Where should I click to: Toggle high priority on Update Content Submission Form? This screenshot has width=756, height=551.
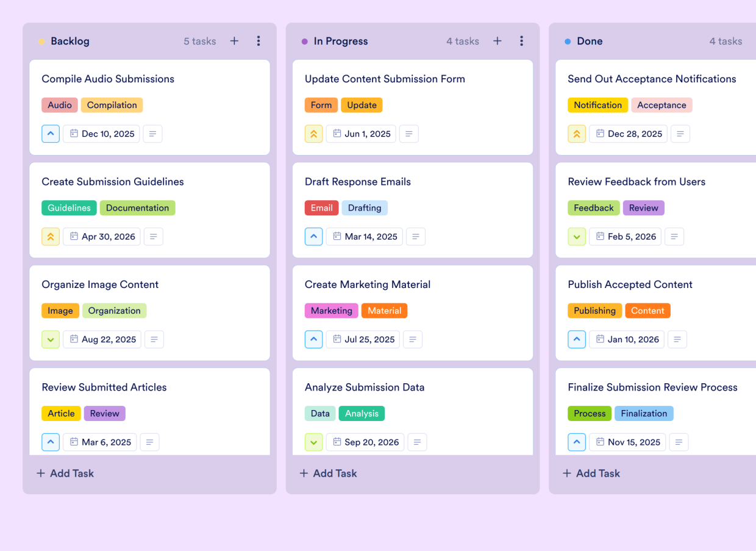pyautogui.click(x=313, y=134)
